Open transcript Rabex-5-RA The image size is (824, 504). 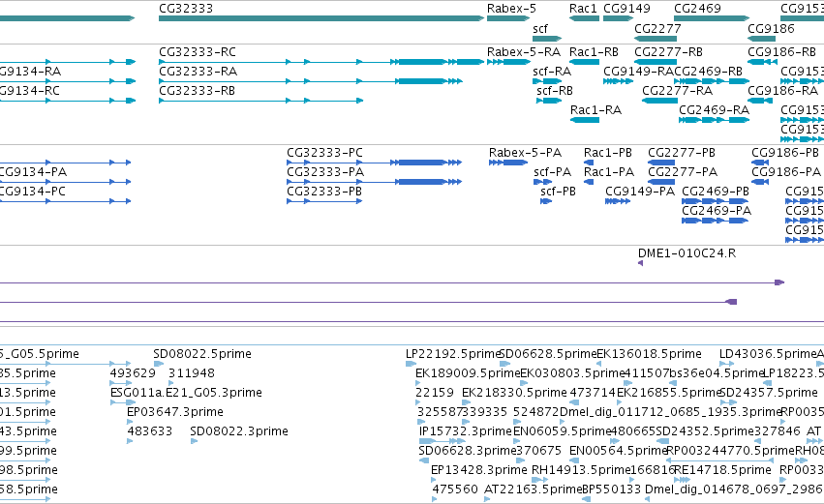524,52
